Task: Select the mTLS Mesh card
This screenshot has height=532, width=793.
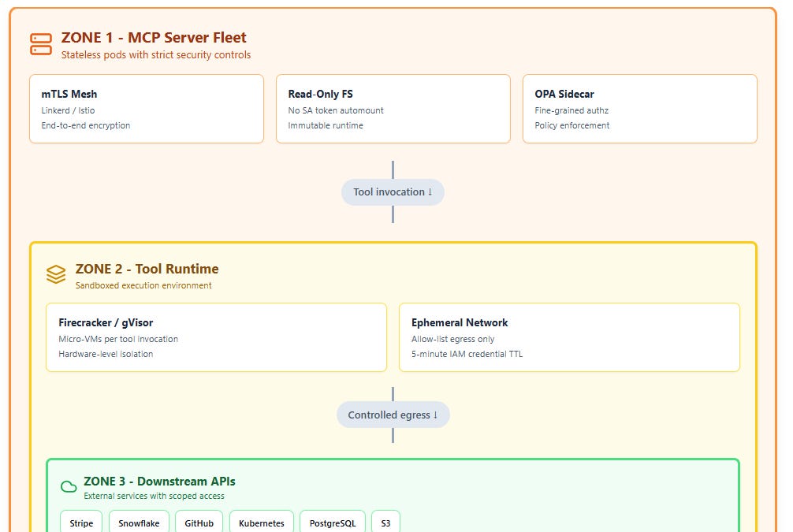Action: (147, 109)
